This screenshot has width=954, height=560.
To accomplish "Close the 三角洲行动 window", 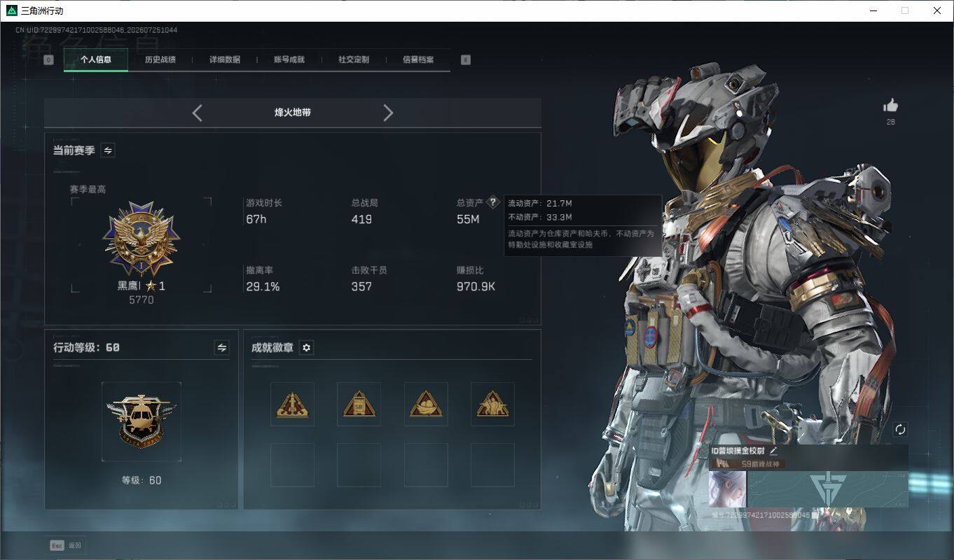I will (937, 10).
